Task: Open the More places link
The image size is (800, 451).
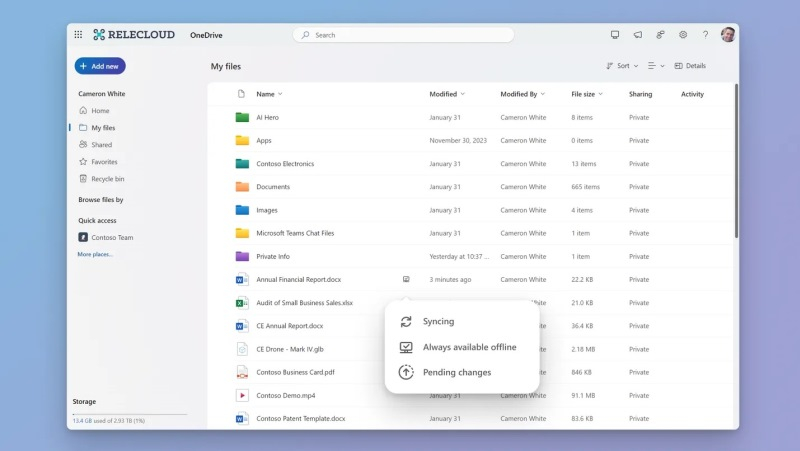Action: tap(95, 254)
